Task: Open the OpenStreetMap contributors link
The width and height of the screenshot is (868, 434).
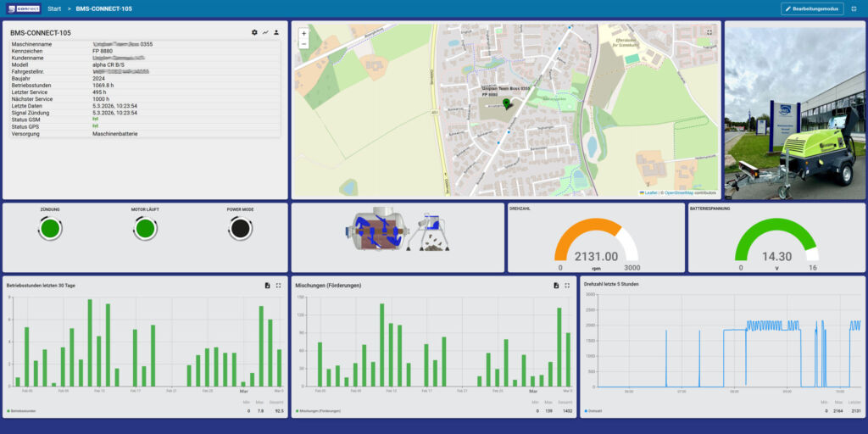Action: tap(679, 193)
